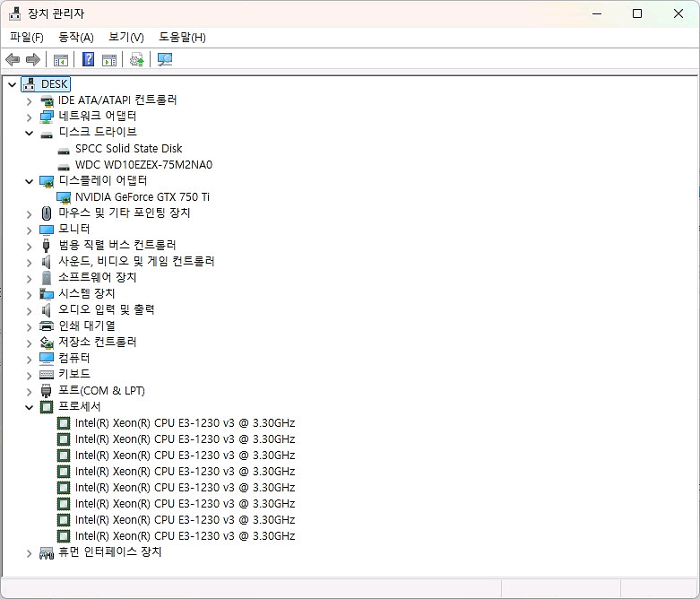
Task: Select the WDC WD10EZEX-75M2NA0 drive entry
Action: pos(143,165)
